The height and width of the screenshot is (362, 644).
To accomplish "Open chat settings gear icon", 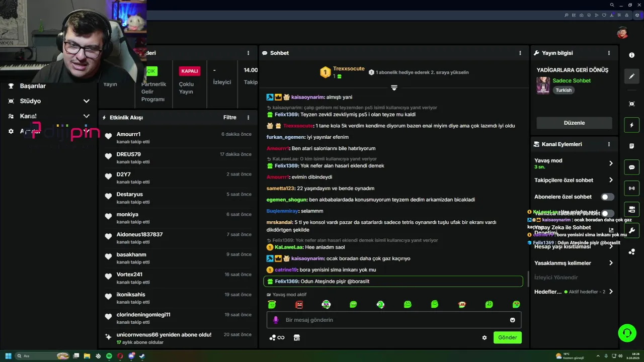I will coord(485,338).
